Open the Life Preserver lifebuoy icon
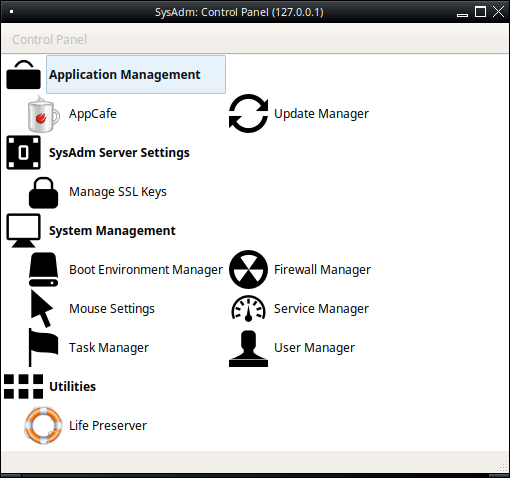510x478 pixels. (x=43, y=425)
